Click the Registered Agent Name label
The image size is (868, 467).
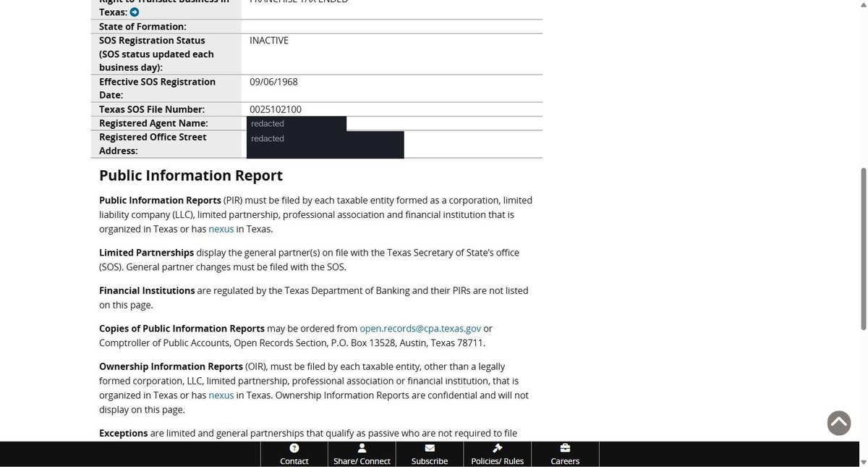(x=153, y=123)
